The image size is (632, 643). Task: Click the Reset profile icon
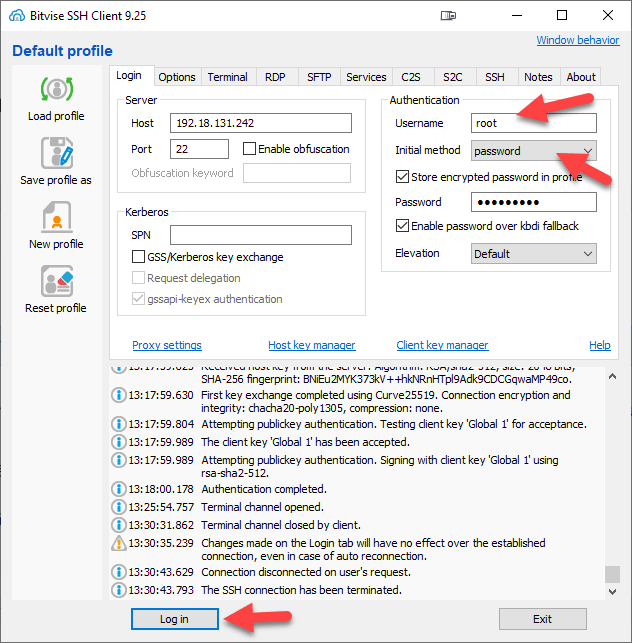tap(57, 281)
